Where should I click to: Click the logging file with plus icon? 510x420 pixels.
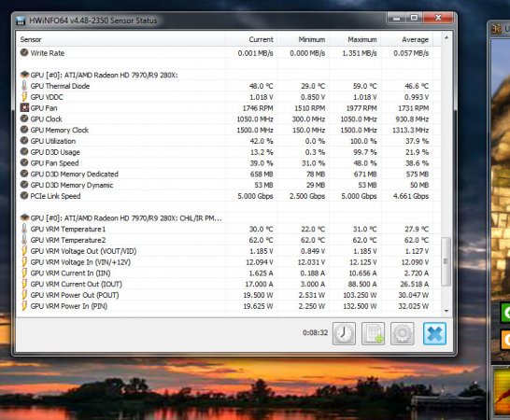click(x=373, y=333)
